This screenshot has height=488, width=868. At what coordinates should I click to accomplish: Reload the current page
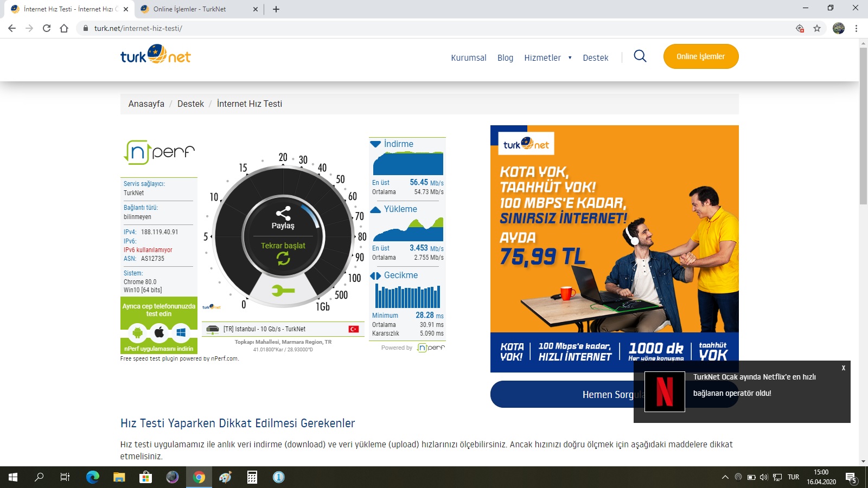47,28
